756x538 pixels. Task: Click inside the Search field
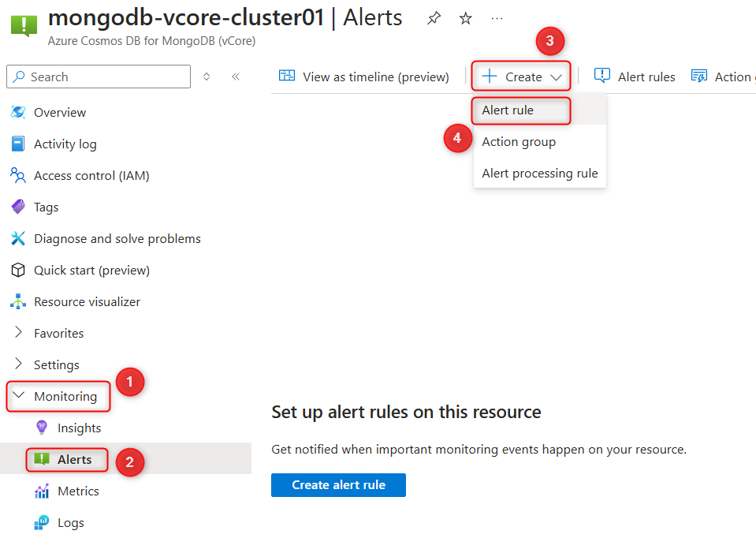click(x=98, y=77)
